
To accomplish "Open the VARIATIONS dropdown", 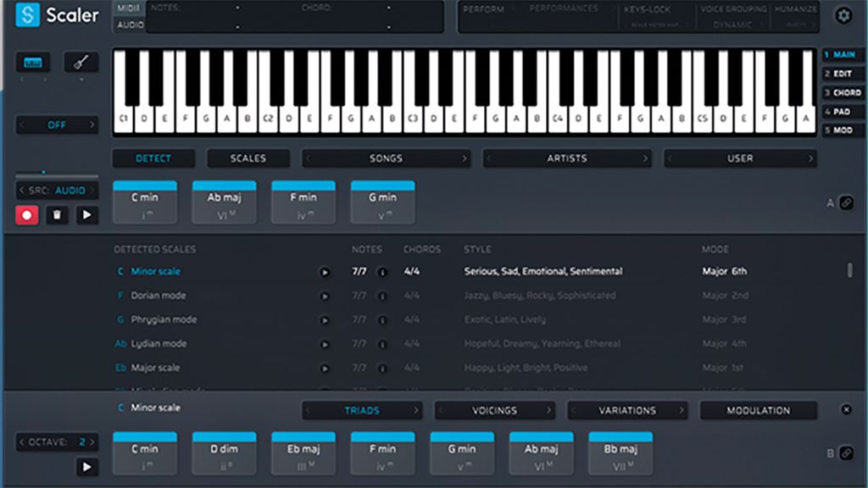I will 627,410.
